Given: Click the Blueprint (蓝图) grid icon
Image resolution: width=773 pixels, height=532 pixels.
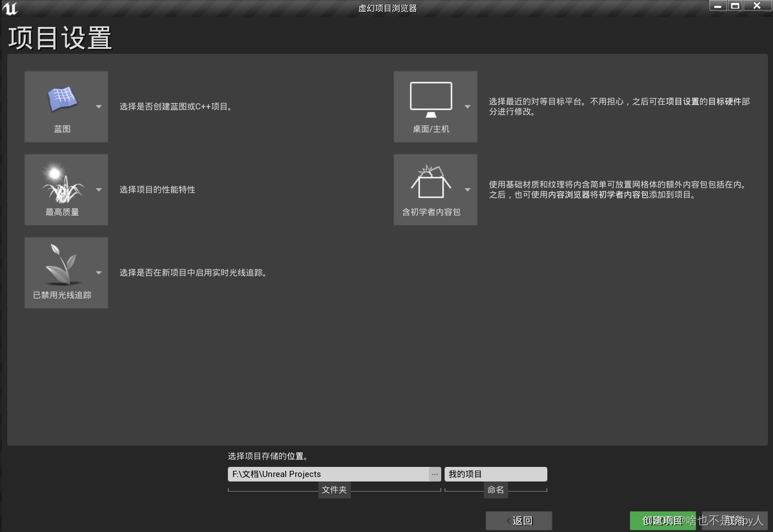Looking at the screenshot, I should click(x=62, y=99).
